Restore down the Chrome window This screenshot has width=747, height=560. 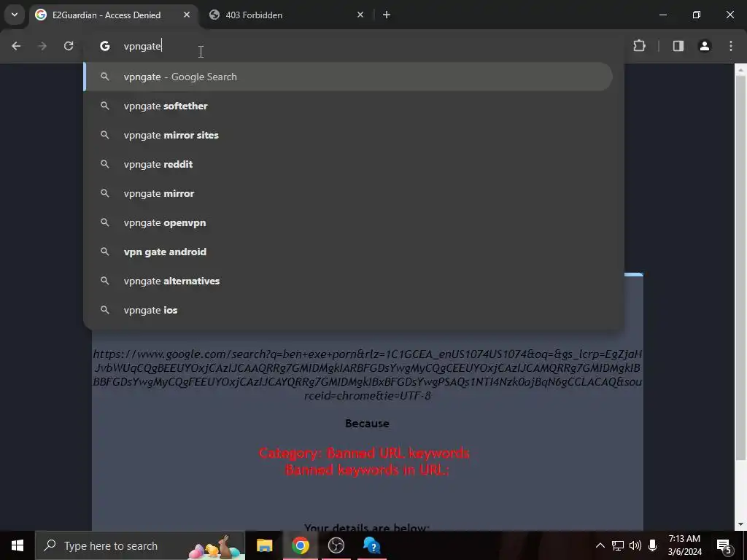pos(697,15)
